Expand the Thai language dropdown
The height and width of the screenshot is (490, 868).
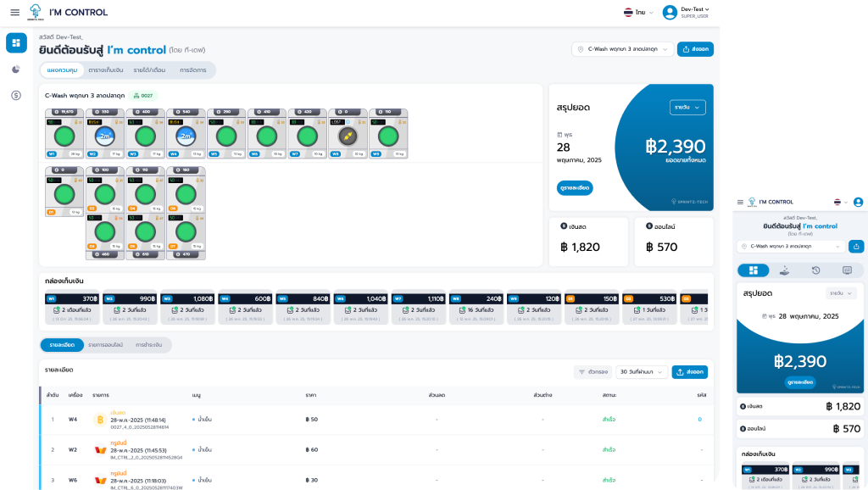click(x=638, y=12)
